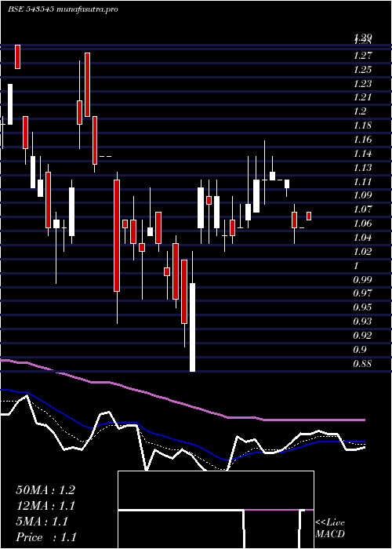
Task: Select the 1.14 price axis label
Action: (x=362, y=154)
